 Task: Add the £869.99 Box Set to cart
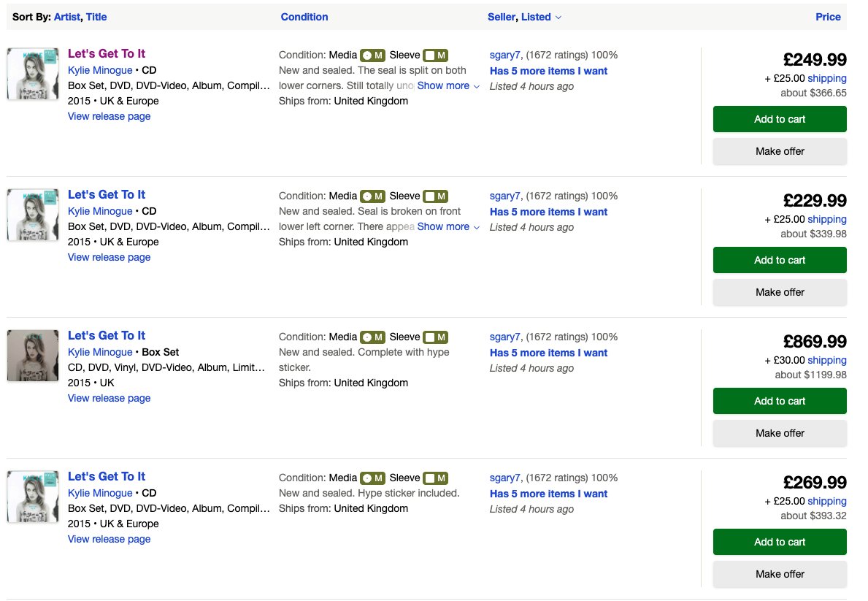[780, 400]
